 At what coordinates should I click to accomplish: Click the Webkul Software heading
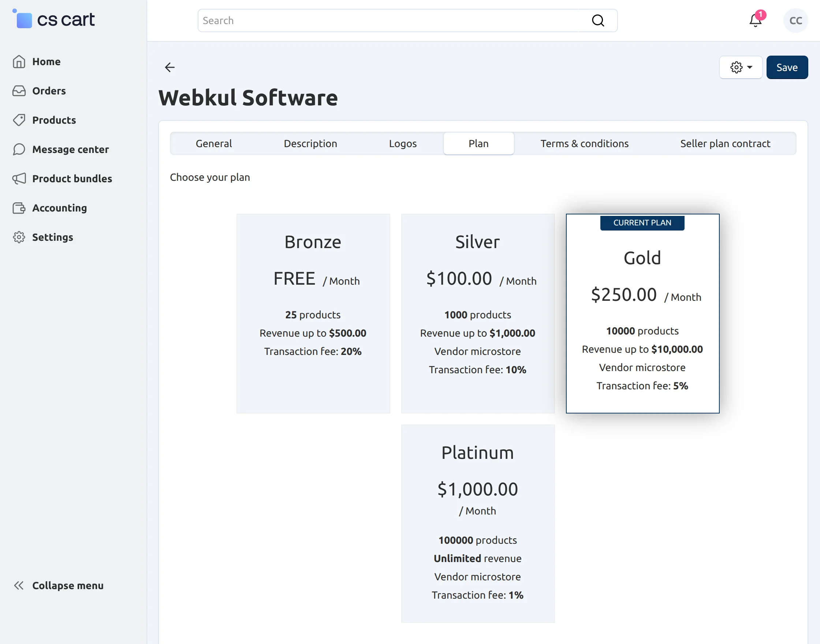[248, 98]
